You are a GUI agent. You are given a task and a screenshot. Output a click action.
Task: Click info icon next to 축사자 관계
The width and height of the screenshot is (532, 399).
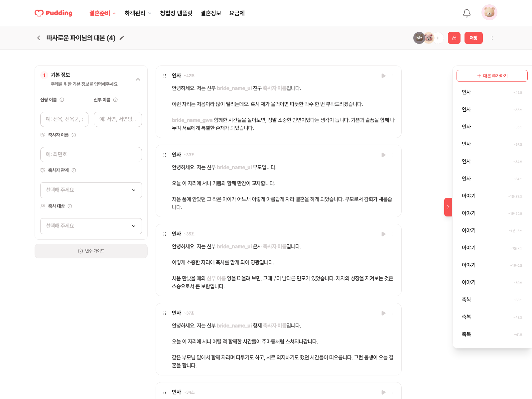point(74,170)
